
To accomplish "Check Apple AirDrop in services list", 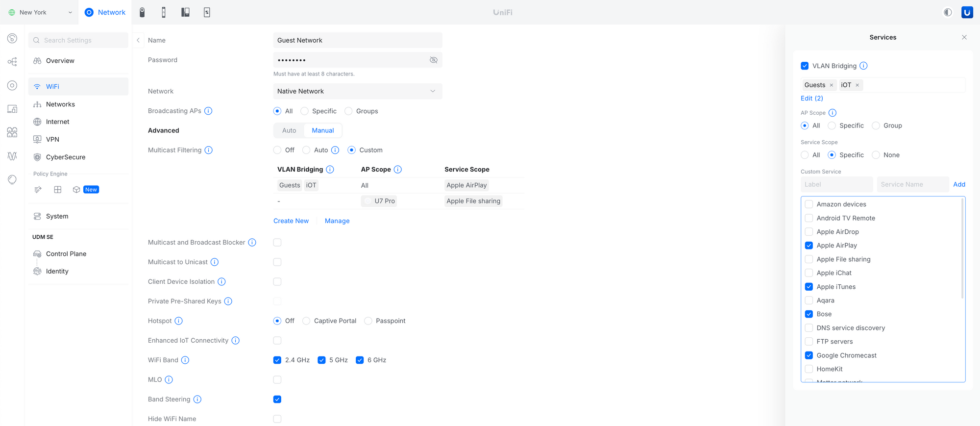I will tap(809, 232).
